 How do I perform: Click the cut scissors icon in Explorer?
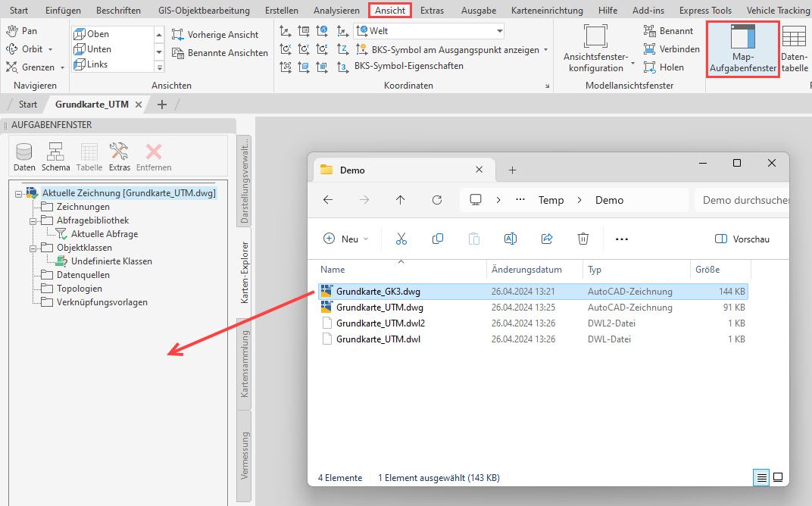(401, 239)
